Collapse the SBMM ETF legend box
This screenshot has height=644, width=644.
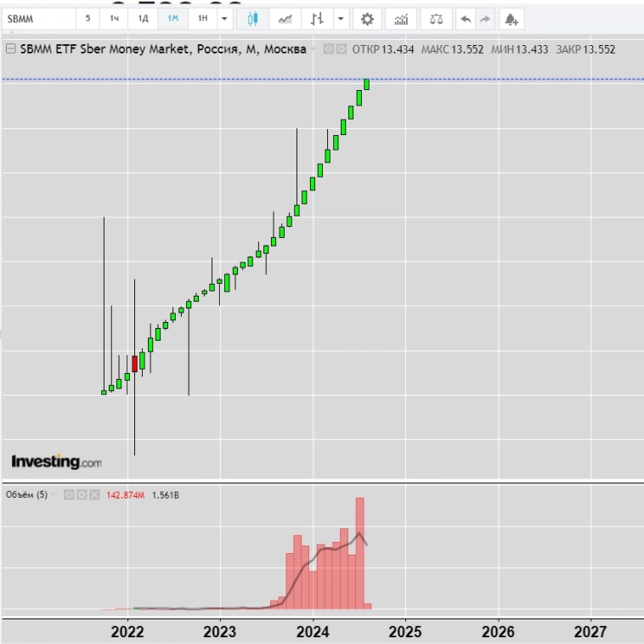[x=11, y=49]
